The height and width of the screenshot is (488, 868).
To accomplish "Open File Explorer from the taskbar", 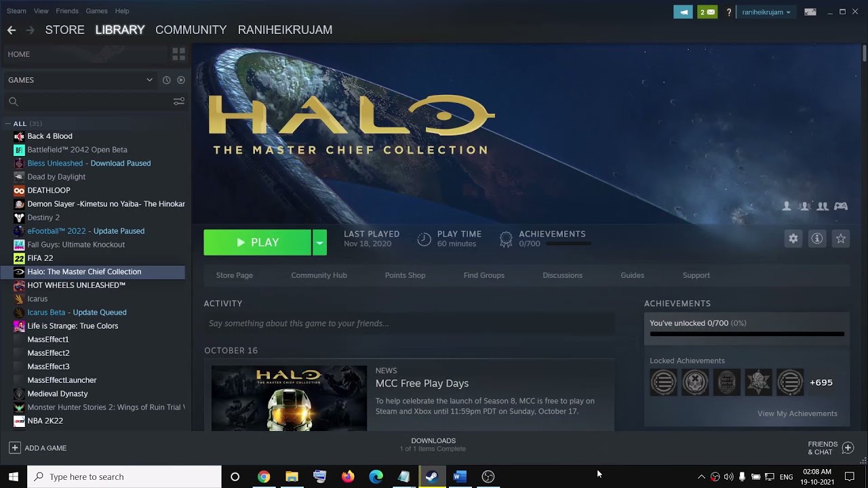I will 292,476.
